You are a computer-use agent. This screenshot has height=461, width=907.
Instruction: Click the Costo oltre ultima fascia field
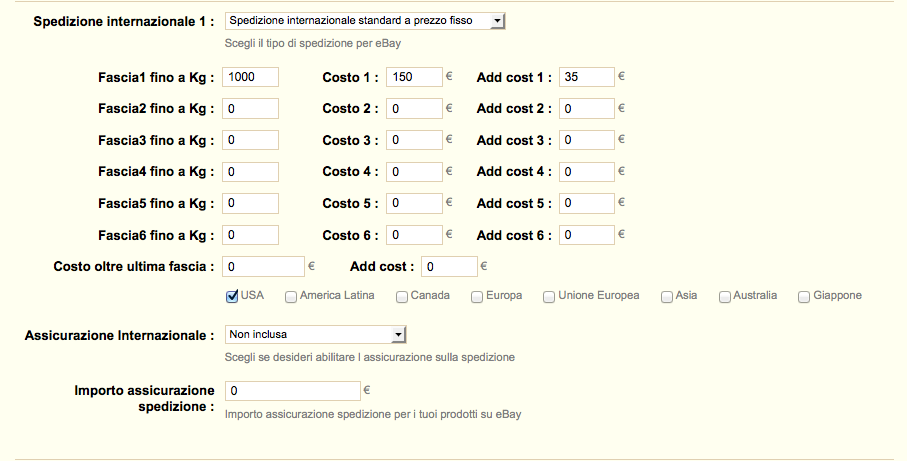263,267
